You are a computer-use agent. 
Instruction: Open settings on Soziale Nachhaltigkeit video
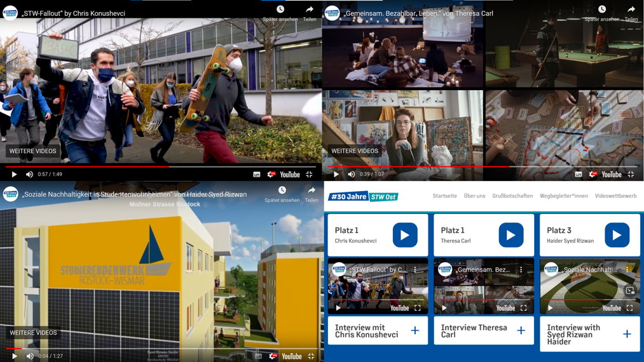point(273,356)
